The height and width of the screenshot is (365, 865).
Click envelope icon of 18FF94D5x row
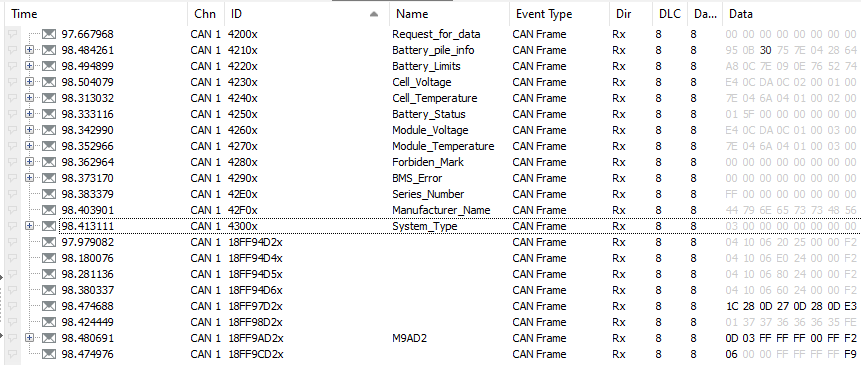[x=49, y=274]
